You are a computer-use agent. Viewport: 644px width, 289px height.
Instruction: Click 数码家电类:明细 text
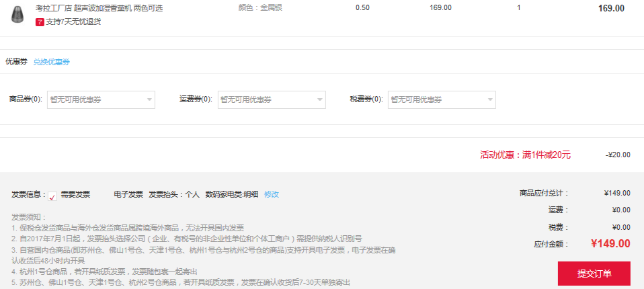(x=232, y=195)
